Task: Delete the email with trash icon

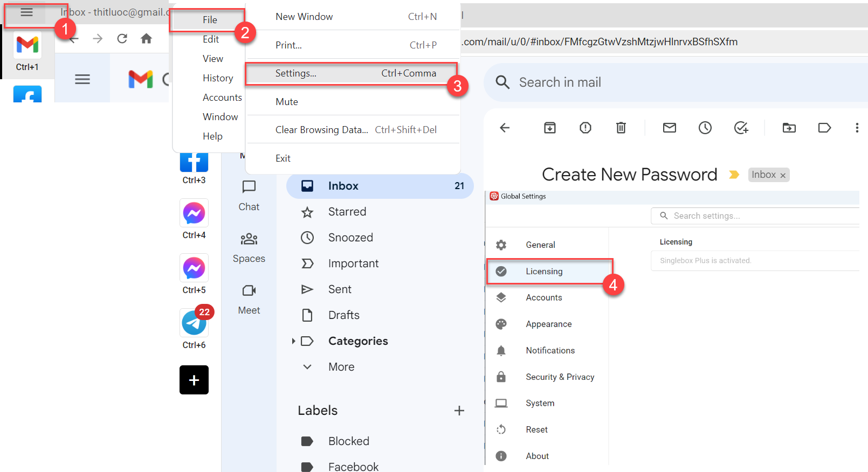Action: pyautogui.click(x=621, y=128)
